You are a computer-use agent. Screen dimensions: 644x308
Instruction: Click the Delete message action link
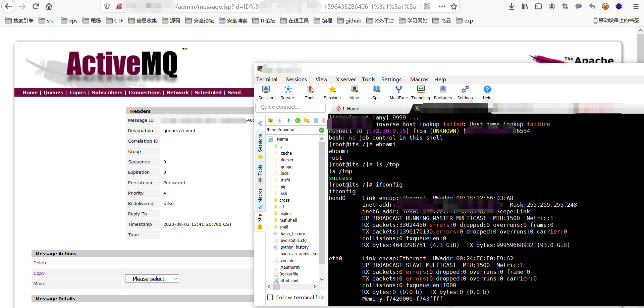41,263
